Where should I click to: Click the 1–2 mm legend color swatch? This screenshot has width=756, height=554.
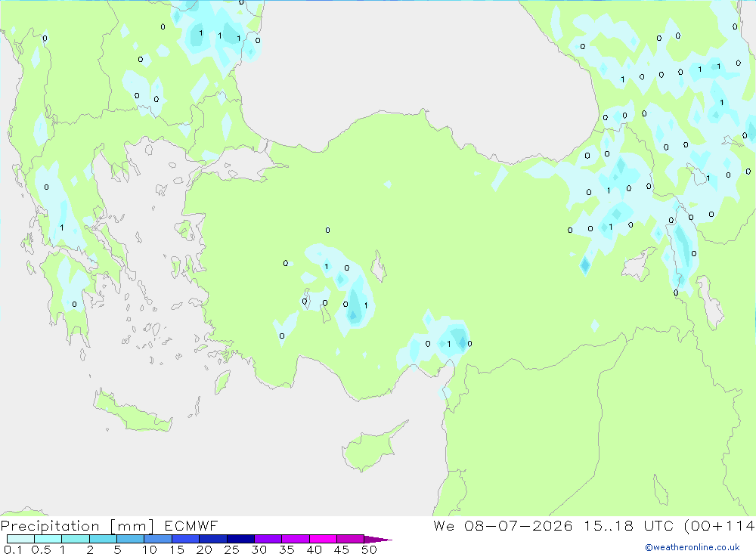point(75,539)
